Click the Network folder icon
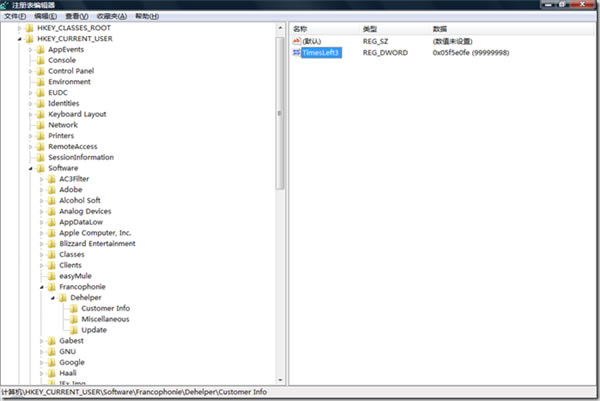600x401 pixels. (x=41, y=125)
